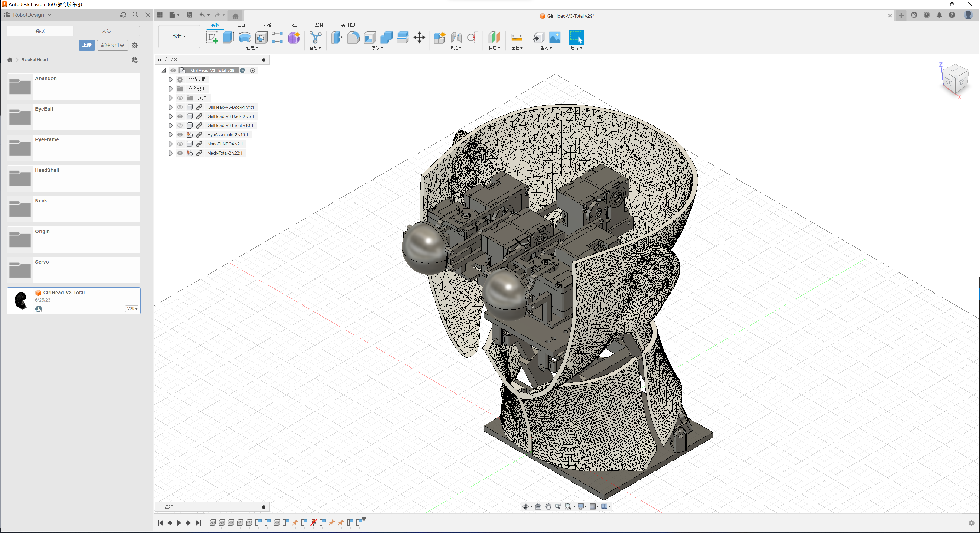Open the Data Panel grid icon

tap(160, 15)
